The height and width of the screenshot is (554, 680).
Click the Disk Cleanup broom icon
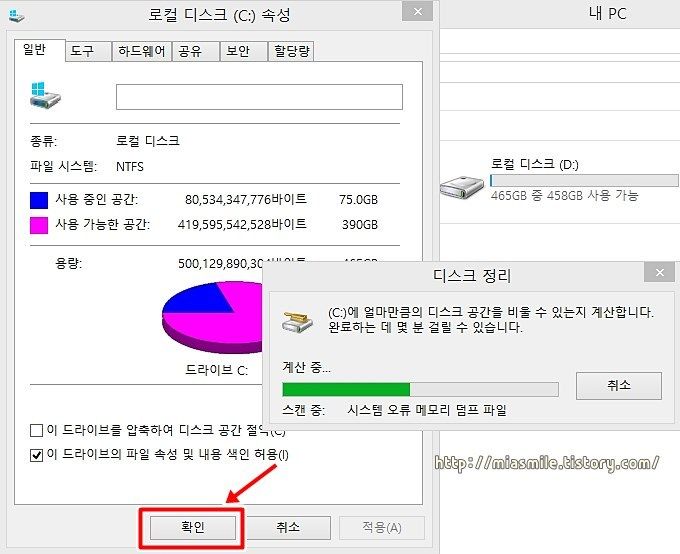pos(297,321)
